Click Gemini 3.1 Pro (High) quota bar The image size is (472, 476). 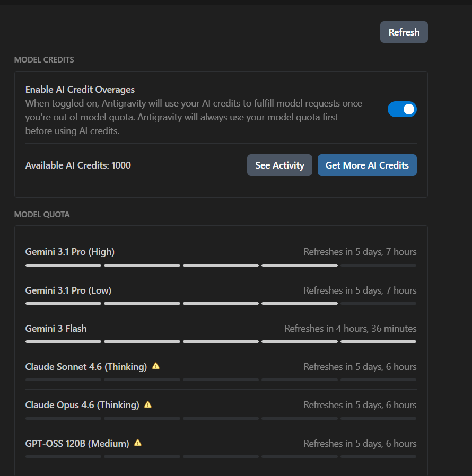221,266
